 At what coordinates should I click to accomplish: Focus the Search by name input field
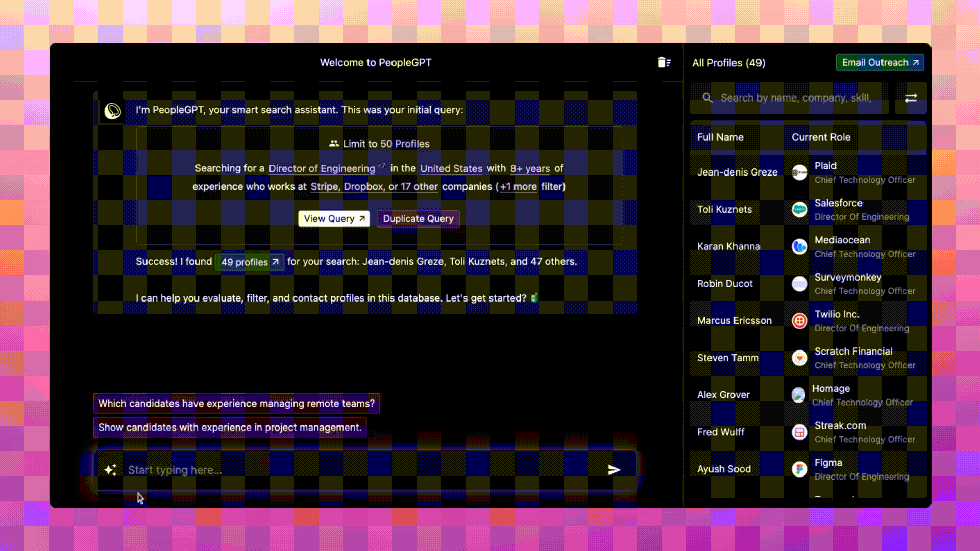(x=795, y=98)
